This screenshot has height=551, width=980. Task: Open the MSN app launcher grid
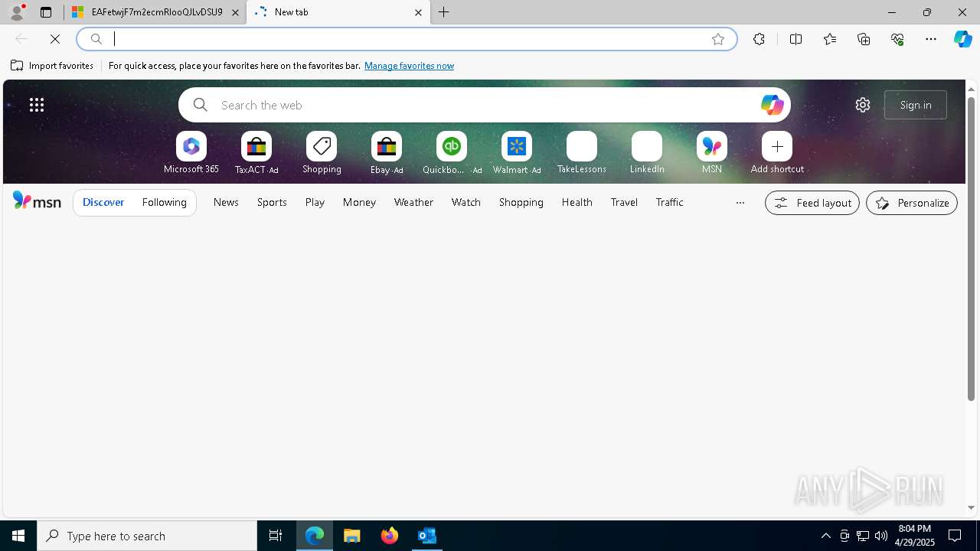[37, 105]
